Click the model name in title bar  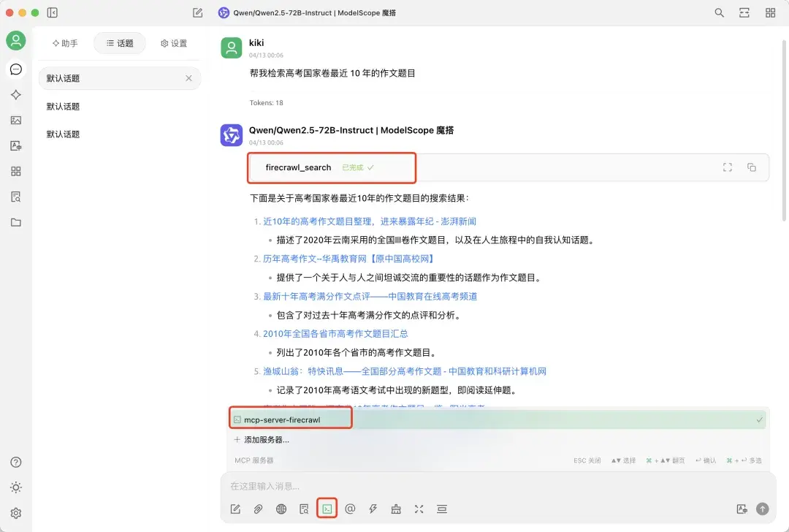(x=314, y=12)
